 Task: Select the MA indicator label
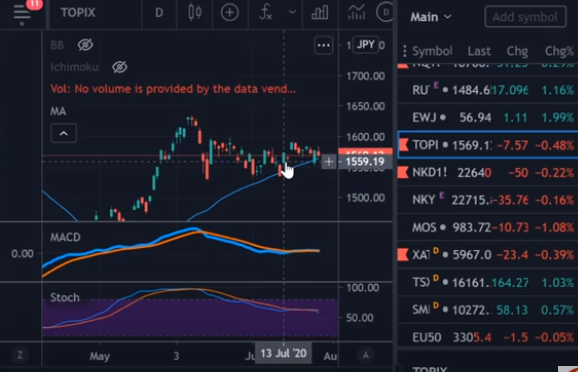pos(58,111)
